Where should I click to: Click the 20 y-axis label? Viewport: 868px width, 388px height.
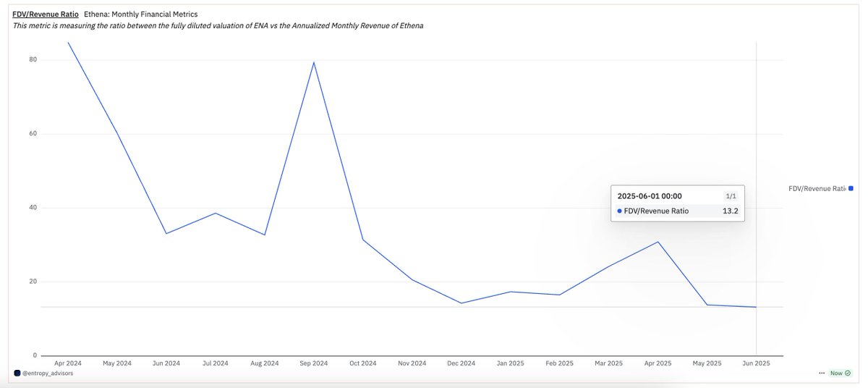(x=33, y=282)
